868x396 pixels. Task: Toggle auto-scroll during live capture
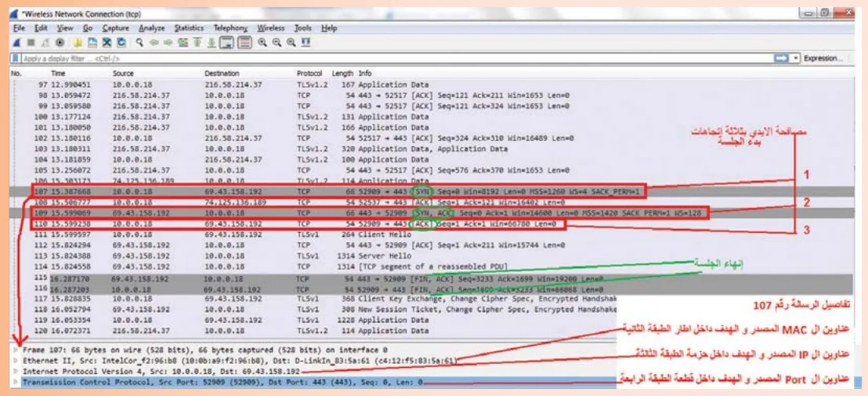click(226, 42)
